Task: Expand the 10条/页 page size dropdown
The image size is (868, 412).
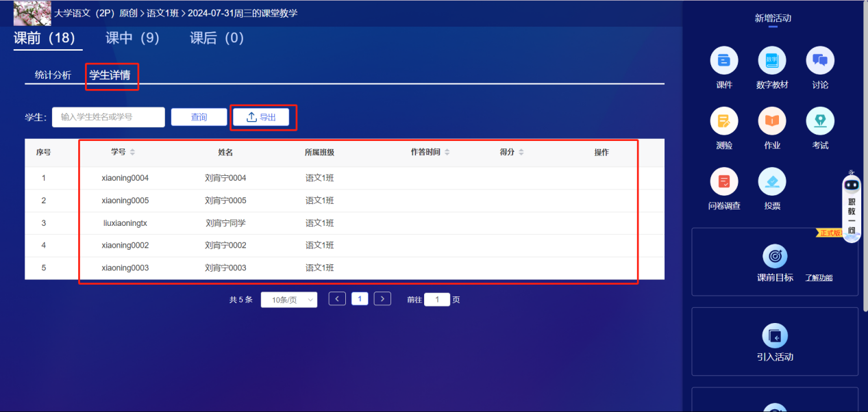Action: (x=288, y=300)
